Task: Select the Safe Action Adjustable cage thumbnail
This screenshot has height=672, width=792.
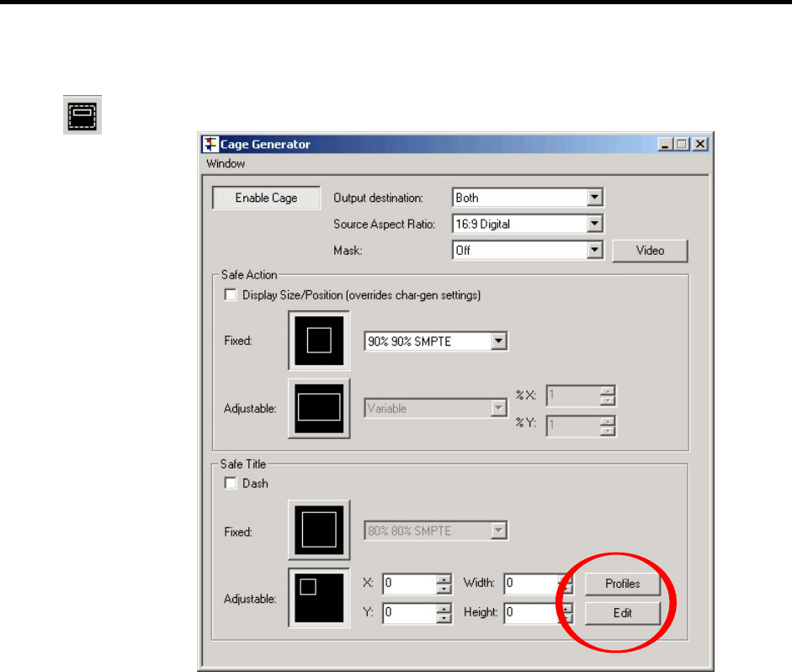Action: (x=319, y=408)
